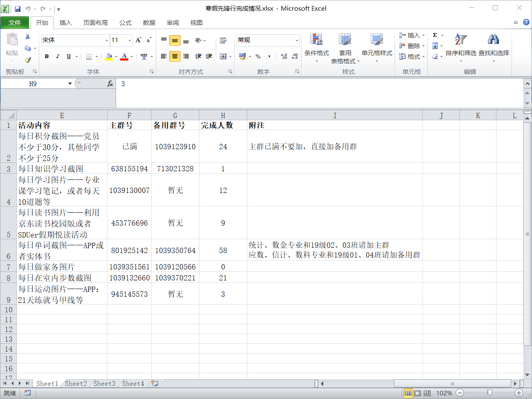Open the font name dropdown (宋体)
The image size is (532, 399).
107,40
